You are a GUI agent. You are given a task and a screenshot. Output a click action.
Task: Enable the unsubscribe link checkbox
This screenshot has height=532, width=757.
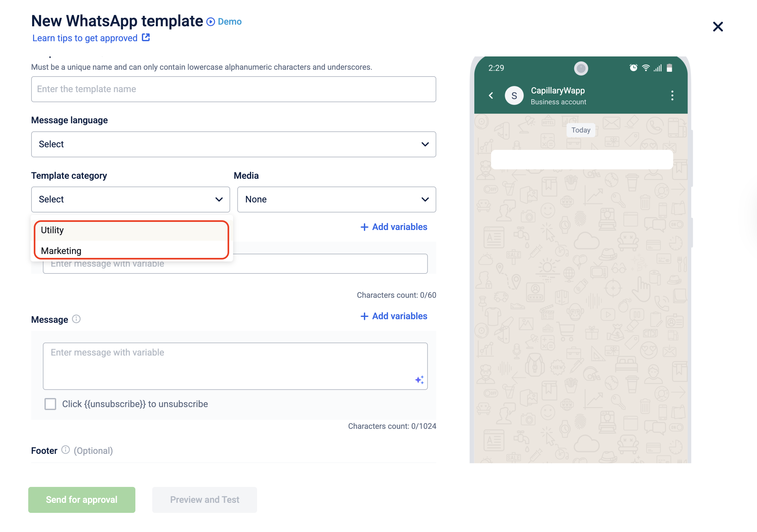tap(50, 404)
